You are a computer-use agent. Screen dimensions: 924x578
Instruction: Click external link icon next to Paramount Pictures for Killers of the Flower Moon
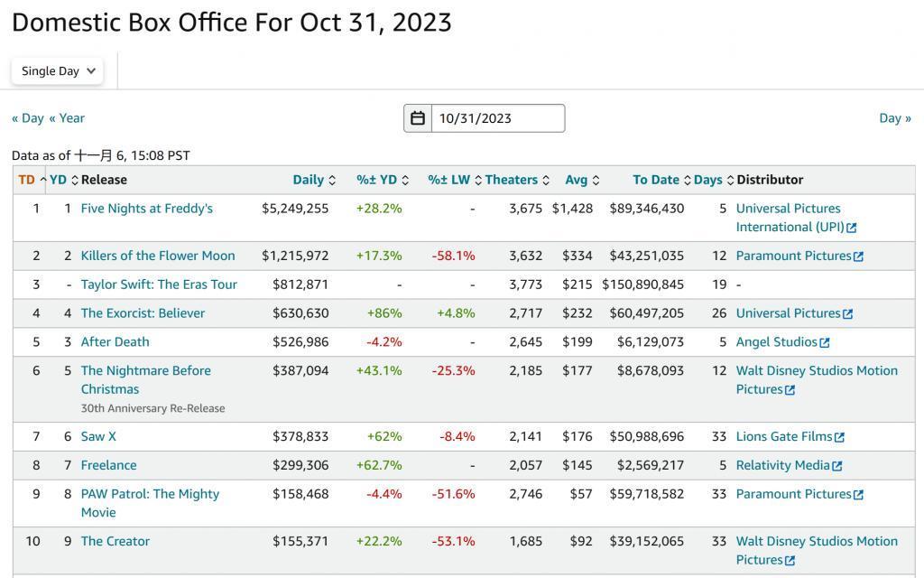coord(858,256)
